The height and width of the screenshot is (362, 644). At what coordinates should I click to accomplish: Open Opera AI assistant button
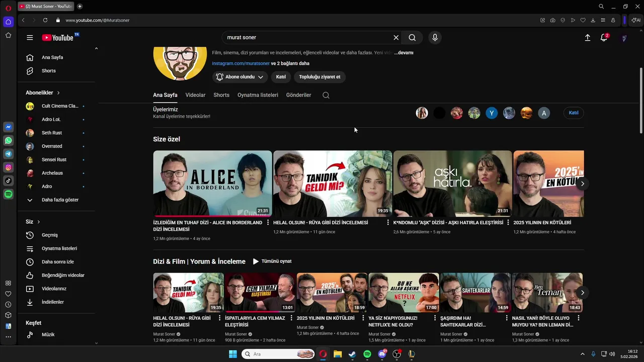tap(636, 20)
